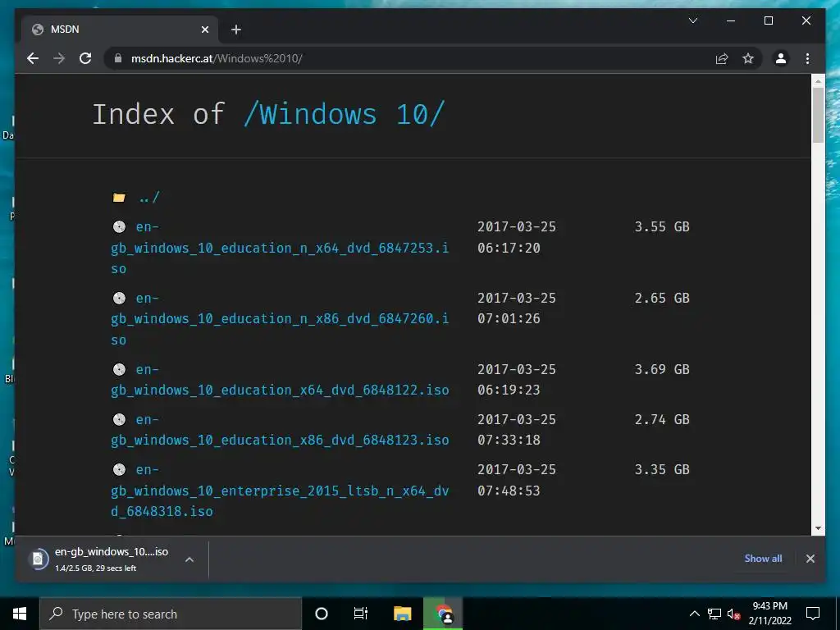Expand the download item options chevron

click(189, 559)
